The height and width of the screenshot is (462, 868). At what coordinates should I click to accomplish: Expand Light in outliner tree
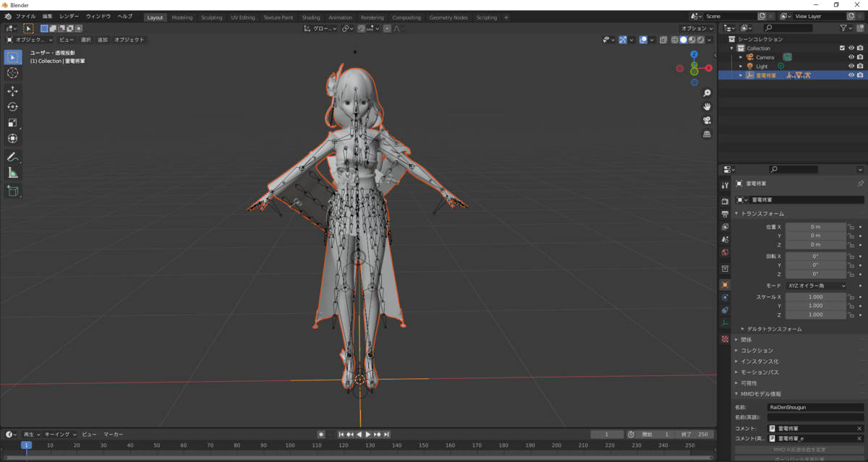(741, 66)
